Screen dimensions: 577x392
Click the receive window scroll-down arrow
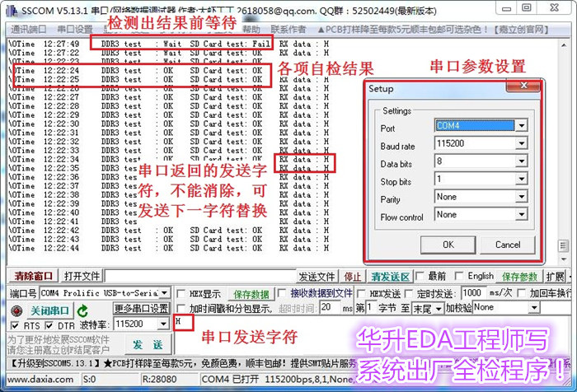click(564, 259)
